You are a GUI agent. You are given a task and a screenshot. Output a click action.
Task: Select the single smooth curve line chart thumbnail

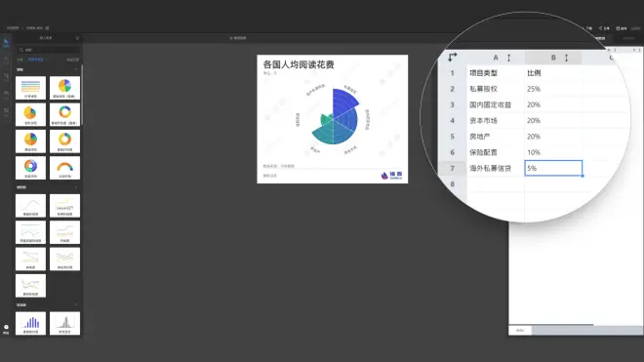31,206
